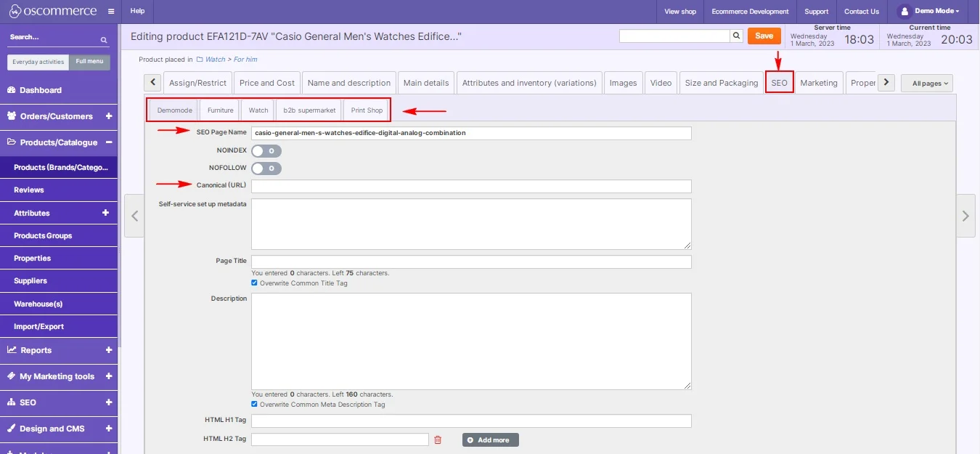Open the Assign/Restrict tab
Image resolution: width=980 pixels, height=454 pixels.
coord(198,83)
